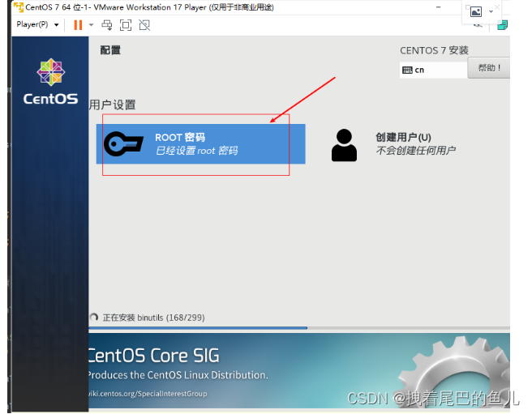
Task: Send Ctrl+Alt+Del to the virtual machine
Action: click(107, 25)
